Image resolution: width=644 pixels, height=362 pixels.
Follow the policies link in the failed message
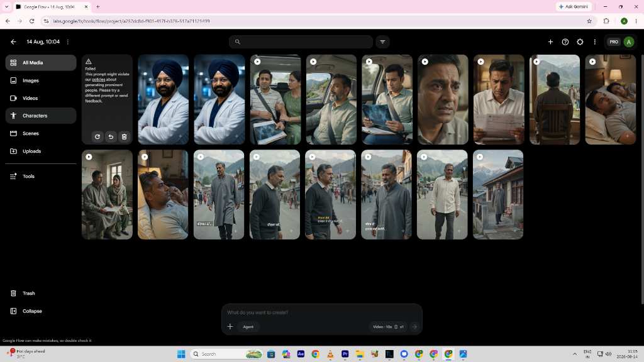[99, 80]
